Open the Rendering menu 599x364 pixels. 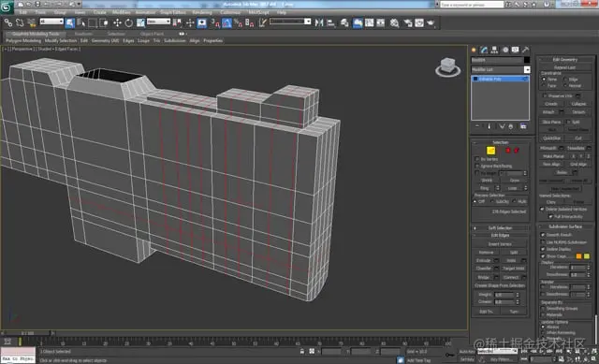tap(202, 12)
